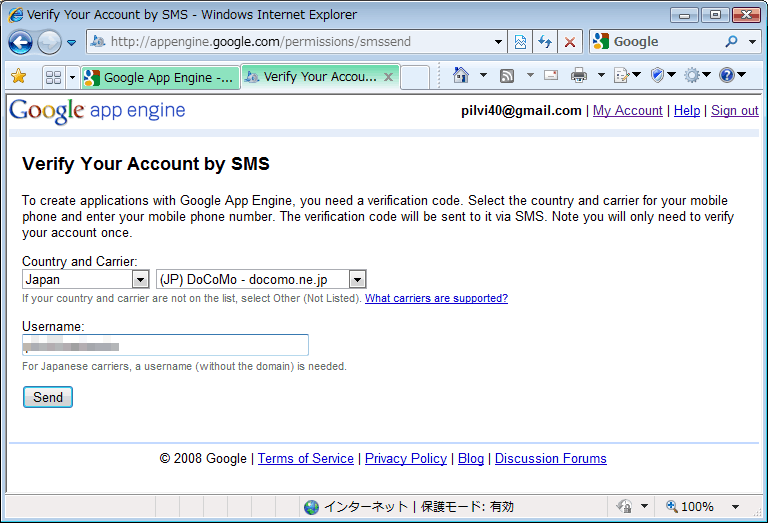Stop loading with the red X icon
The width and height of the screenshot is (768, 523).
[x=570, y=42]
